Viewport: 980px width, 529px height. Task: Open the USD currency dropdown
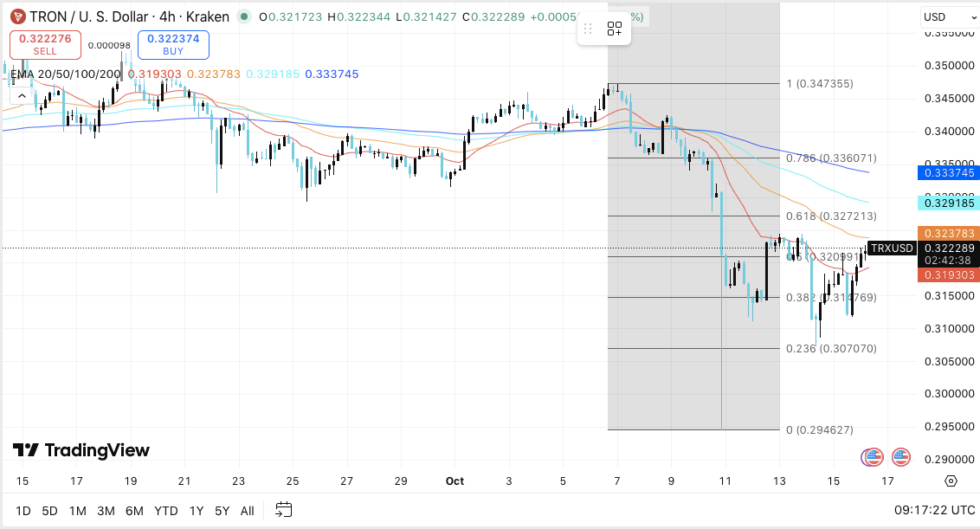(x=945, y=16)
